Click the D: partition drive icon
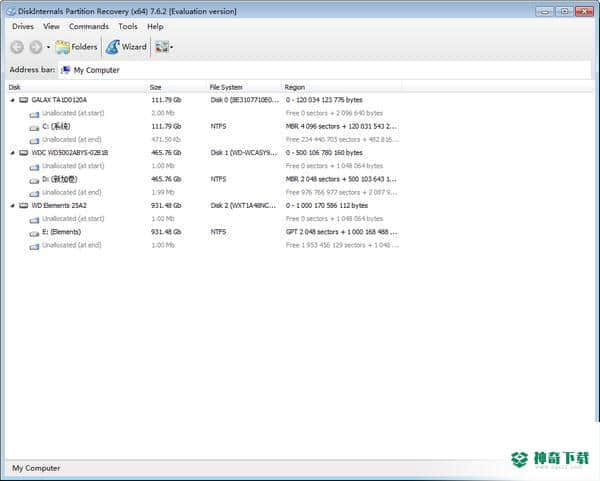Screen dimensions: 600x481 tap(34, 180)
